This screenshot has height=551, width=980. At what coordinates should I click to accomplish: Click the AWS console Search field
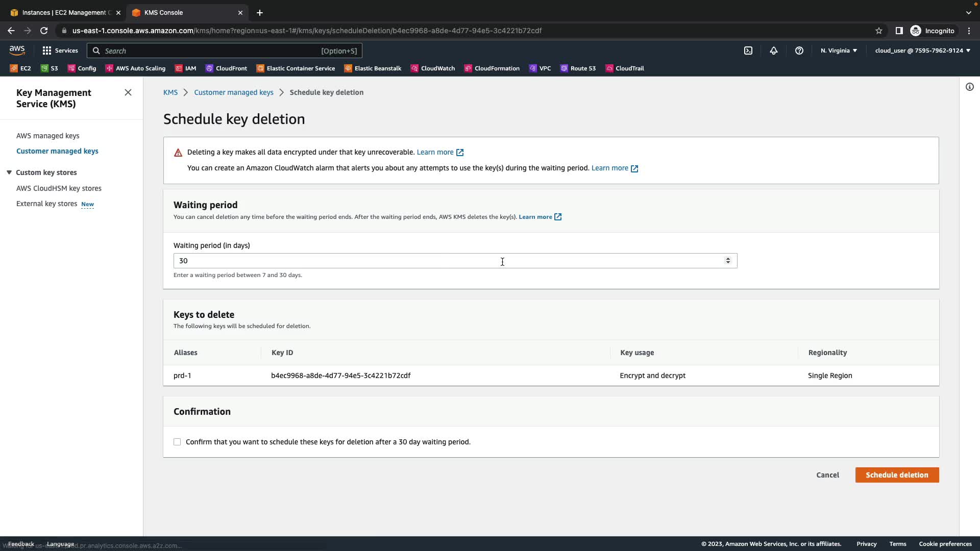(225, 51)
